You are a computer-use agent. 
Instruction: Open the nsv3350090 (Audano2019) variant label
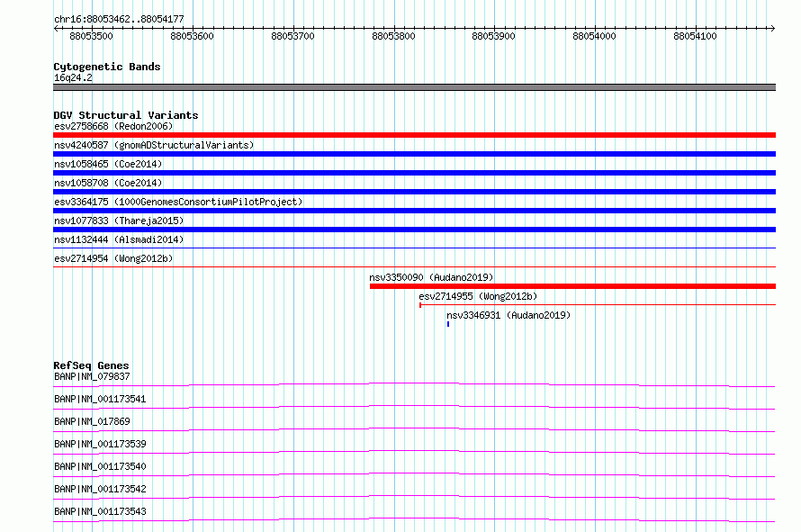[431, 277]
